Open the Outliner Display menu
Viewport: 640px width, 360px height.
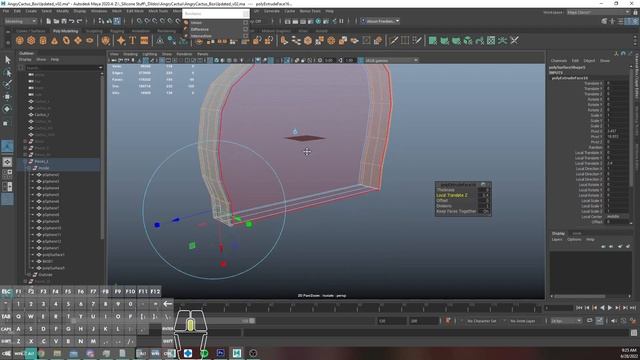tap(25, 60)
